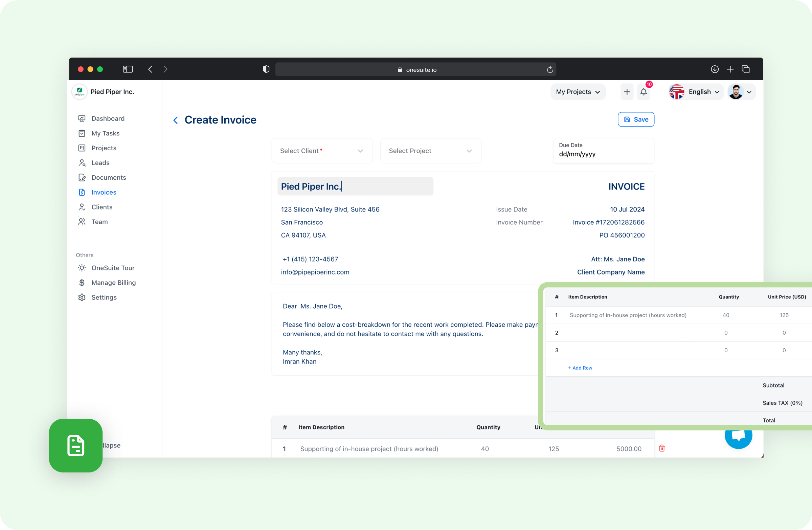The height and width of the screenshot is (530, 812).
Task: Expand the My Projects dropdown
Action: [x=577, y=92]
